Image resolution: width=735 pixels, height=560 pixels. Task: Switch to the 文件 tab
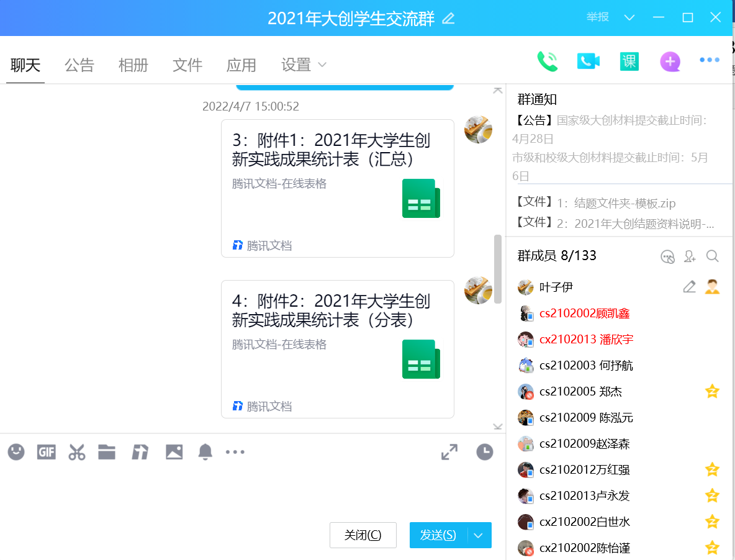[x=187, y=65]
